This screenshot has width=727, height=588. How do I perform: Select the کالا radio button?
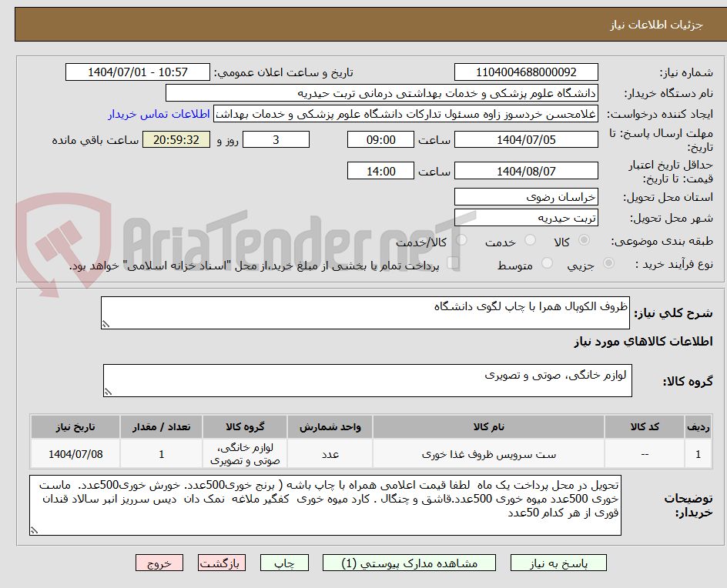[x=585, y=239]
